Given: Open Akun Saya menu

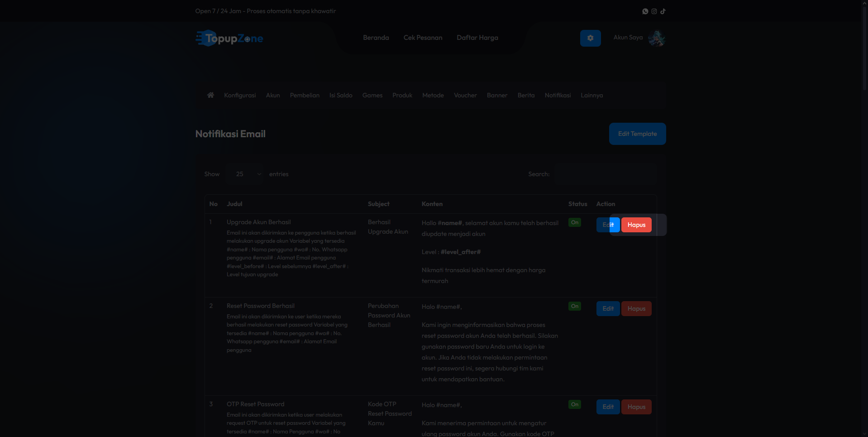Looking at the screenshot, I should pos(628,38).
